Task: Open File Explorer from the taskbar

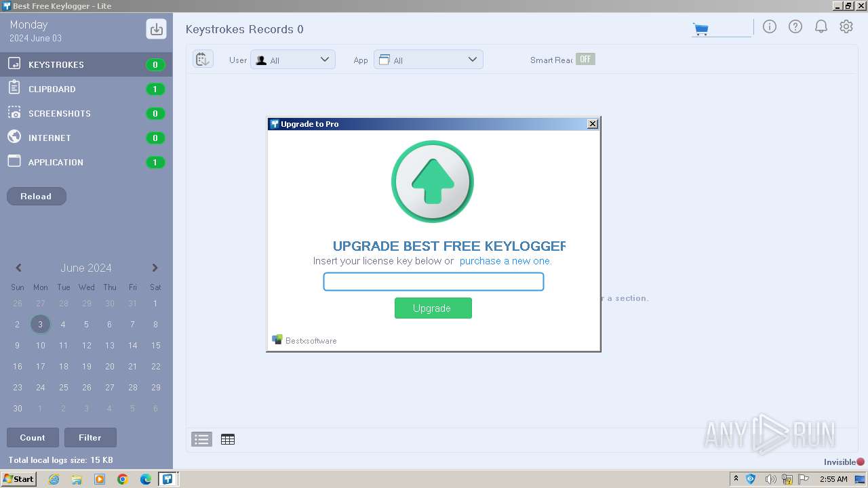Action: point(77,479)
